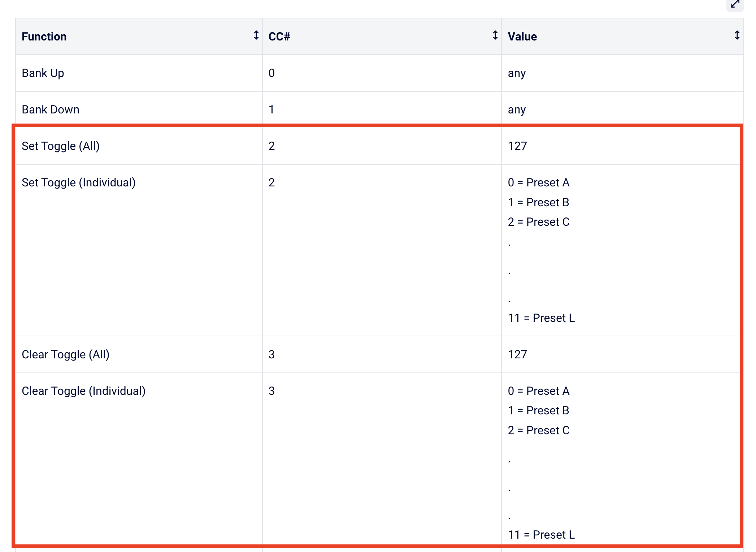
Task: Click the expand table icon
Action: click(x=735, y=5)
